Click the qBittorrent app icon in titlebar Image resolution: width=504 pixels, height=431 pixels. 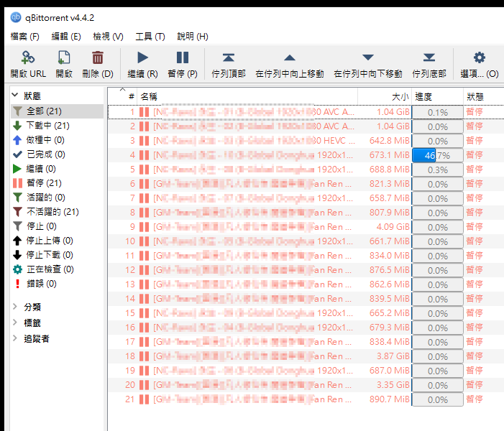click(x=16, y=17)
